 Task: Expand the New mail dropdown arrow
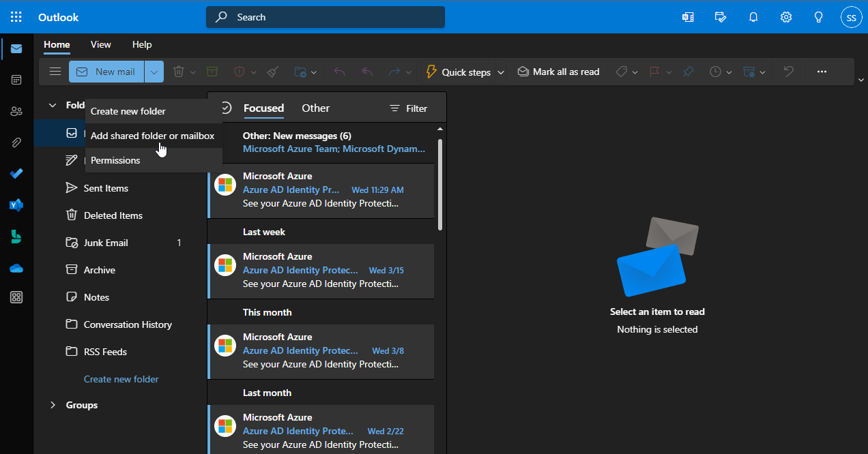(x=154, y=72)
